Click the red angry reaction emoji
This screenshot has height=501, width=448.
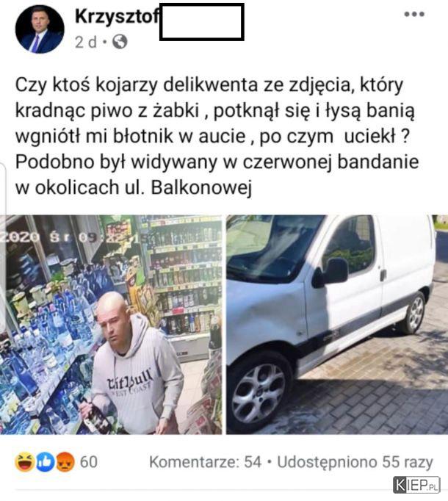pyautogui.click(x=65, y=462)
